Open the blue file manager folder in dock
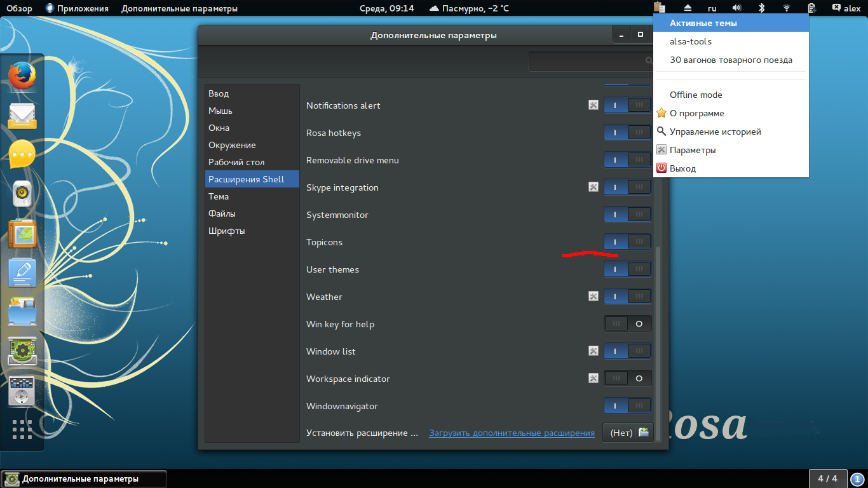This screenshot has width=868, height=488. pyautogui.click(x=22, y=312)
